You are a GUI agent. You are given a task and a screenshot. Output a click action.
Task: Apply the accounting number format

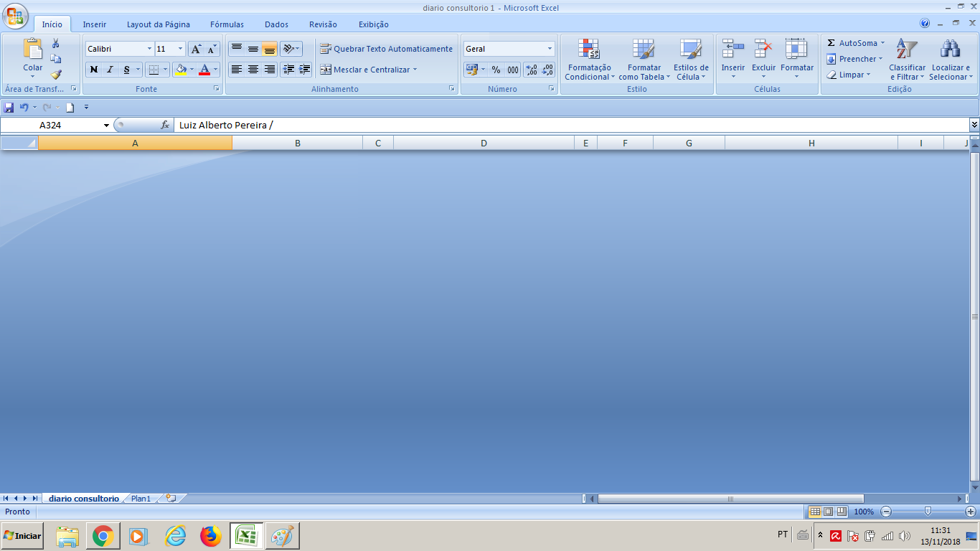coord(471,70)
